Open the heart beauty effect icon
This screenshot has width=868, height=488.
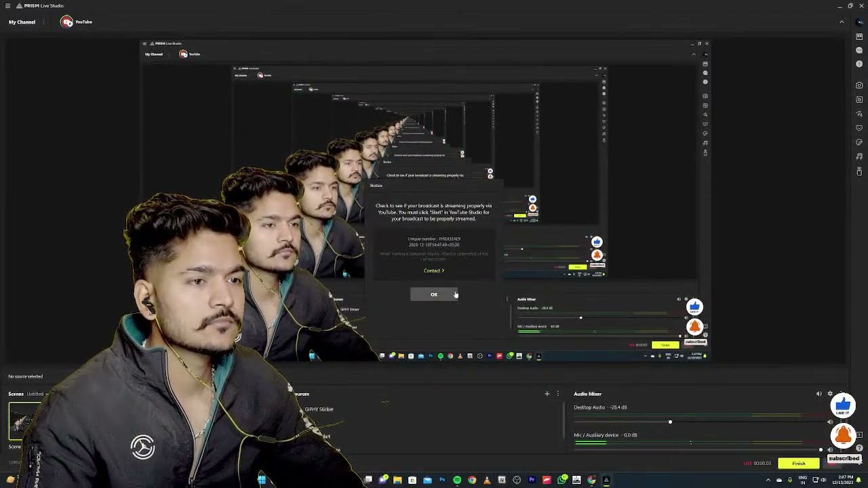click(859, 128)
